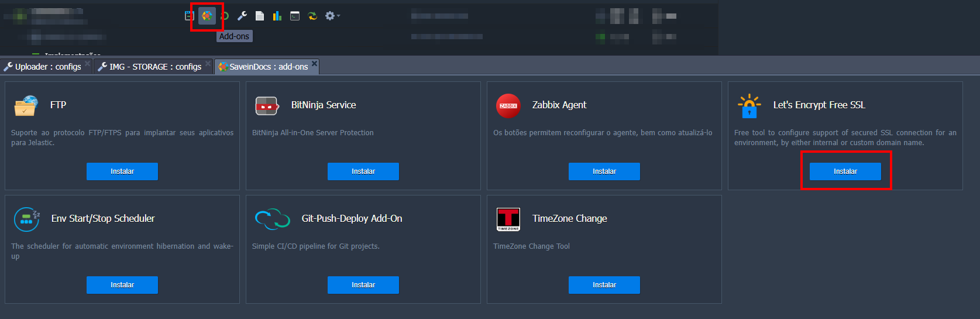
Task: Click the Git-Push-Deploy Add-On title
Action: pyautogui.click(x=352, y=218)
